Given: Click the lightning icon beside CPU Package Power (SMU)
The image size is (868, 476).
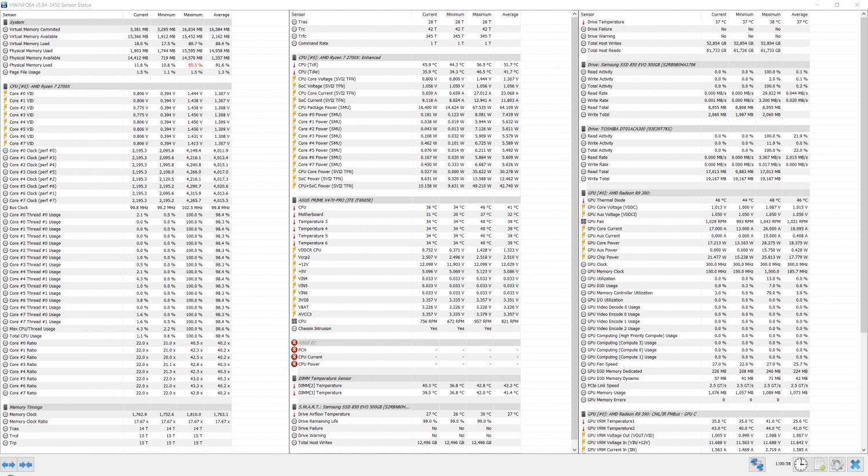Looking at the screenshot, I should point(295,108).
